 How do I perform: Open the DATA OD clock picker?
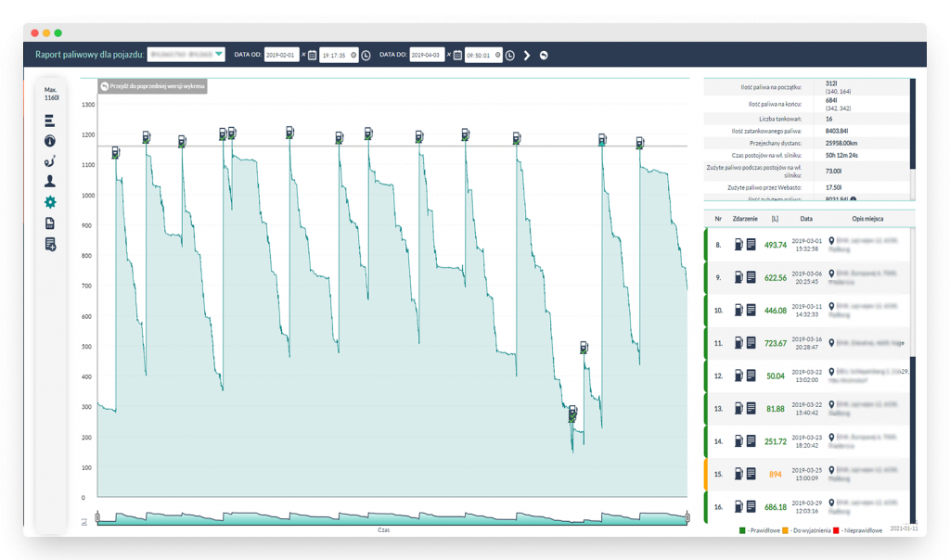366,55
